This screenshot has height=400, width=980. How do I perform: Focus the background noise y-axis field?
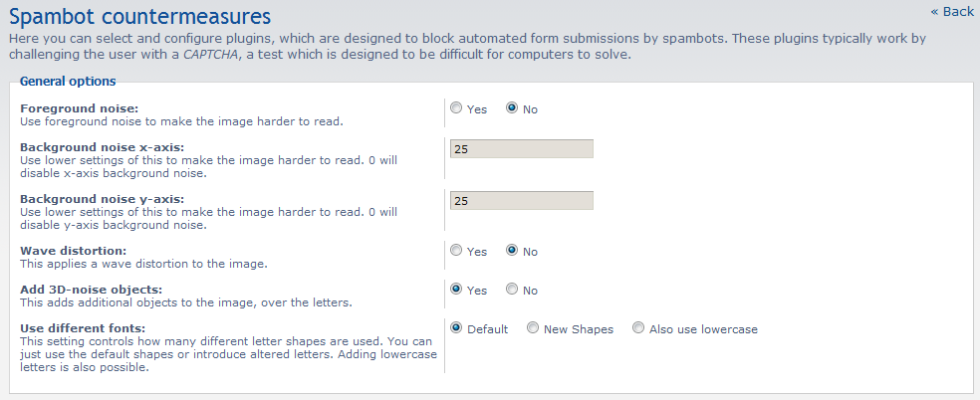(x=521, y=200)
